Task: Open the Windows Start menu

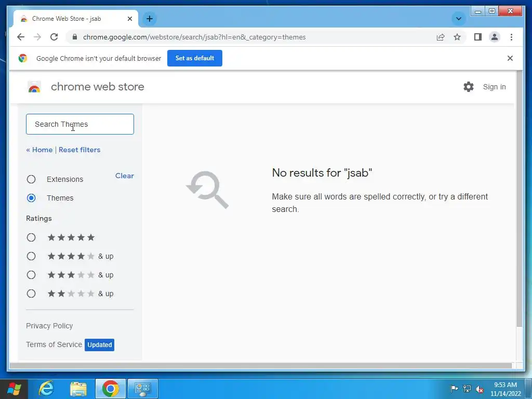Action: pyautogui.click(x=14, y=389)
